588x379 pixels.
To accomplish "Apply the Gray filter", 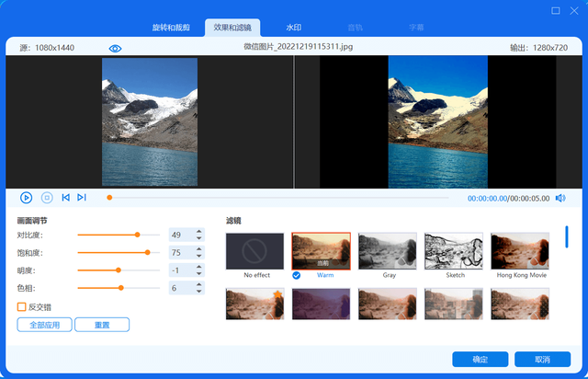I will 388,251.
